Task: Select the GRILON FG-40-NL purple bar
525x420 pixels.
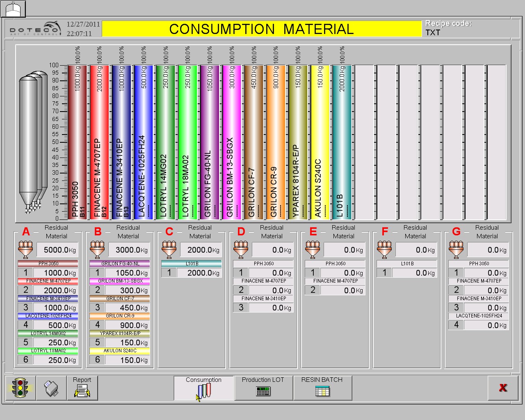Action: click(210, 142)
